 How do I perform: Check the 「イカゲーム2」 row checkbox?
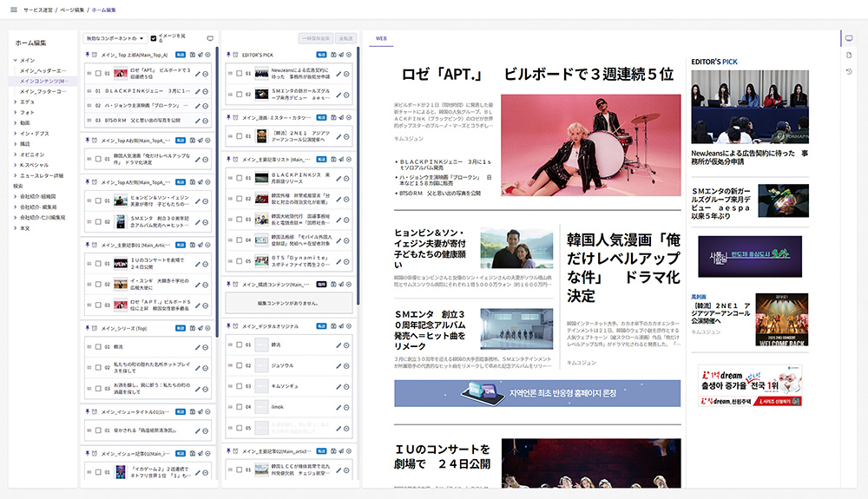tap(99, 472)
